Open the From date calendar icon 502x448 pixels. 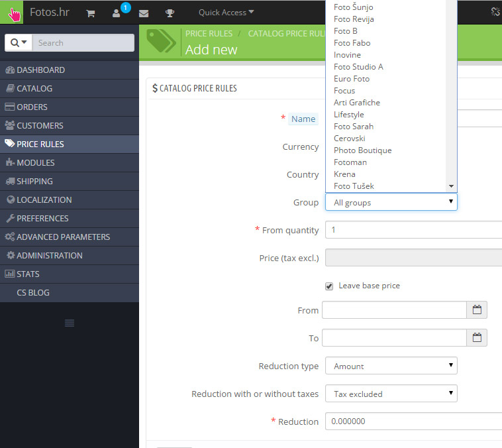pyautogui.click(x=477, y=310)
